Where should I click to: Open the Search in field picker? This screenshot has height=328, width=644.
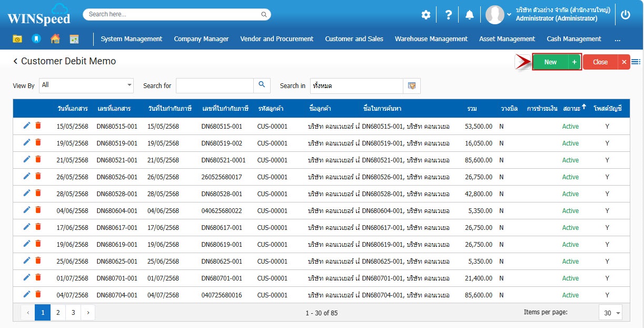[412, 85]
